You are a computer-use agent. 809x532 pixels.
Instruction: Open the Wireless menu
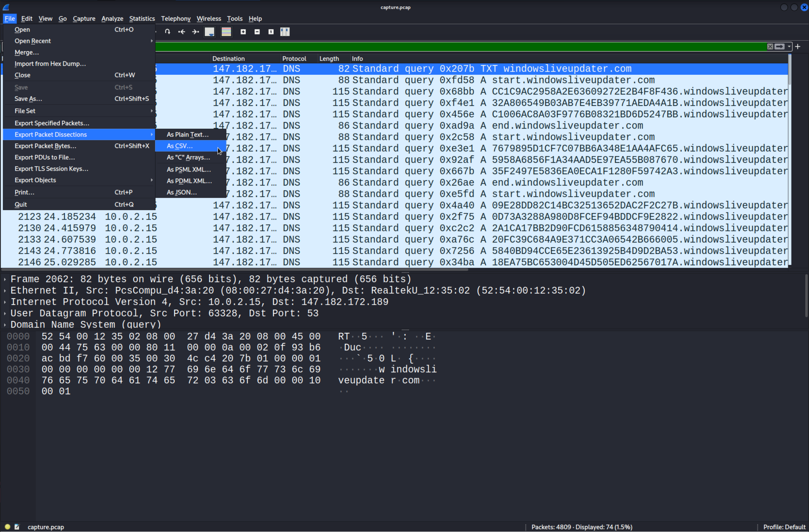(209, 18)
